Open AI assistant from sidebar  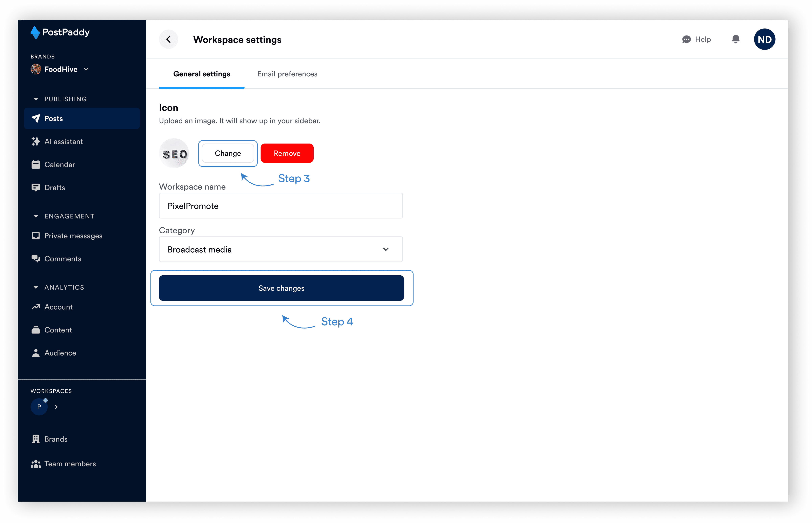pos(63,142)
